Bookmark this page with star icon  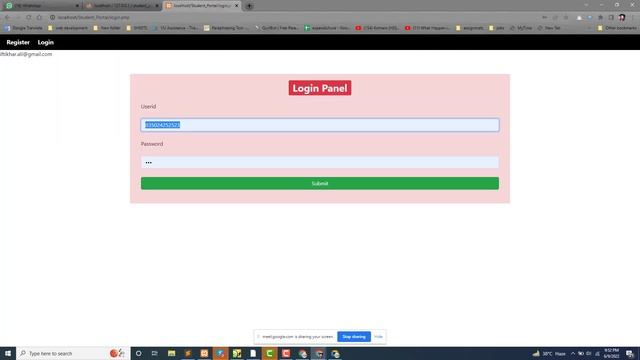(x=566, y=18)
